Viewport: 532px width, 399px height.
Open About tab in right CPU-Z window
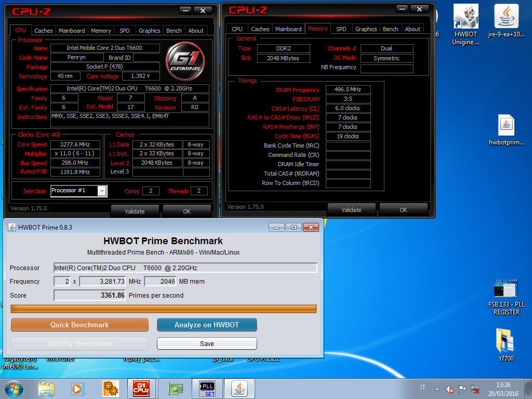pos(413,29)
